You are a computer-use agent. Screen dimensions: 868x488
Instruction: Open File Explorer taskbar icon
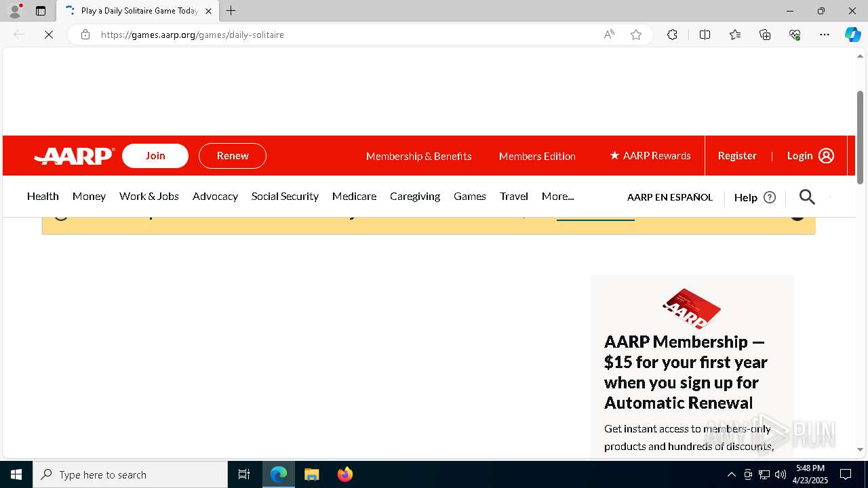[x=311, y=474]
